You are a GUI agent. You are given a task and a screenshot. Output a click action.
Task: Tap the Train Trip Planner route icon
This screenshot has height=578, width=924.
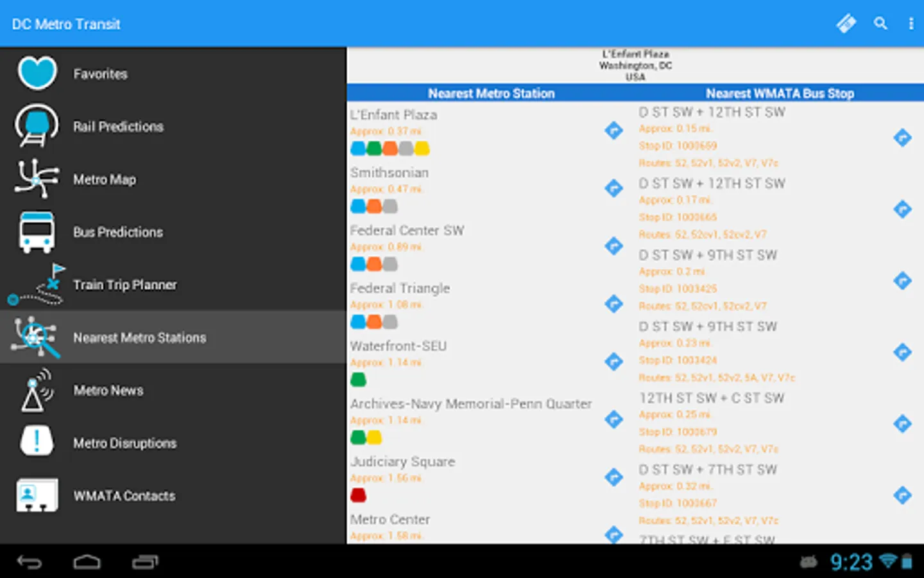[x=37, y=285]
